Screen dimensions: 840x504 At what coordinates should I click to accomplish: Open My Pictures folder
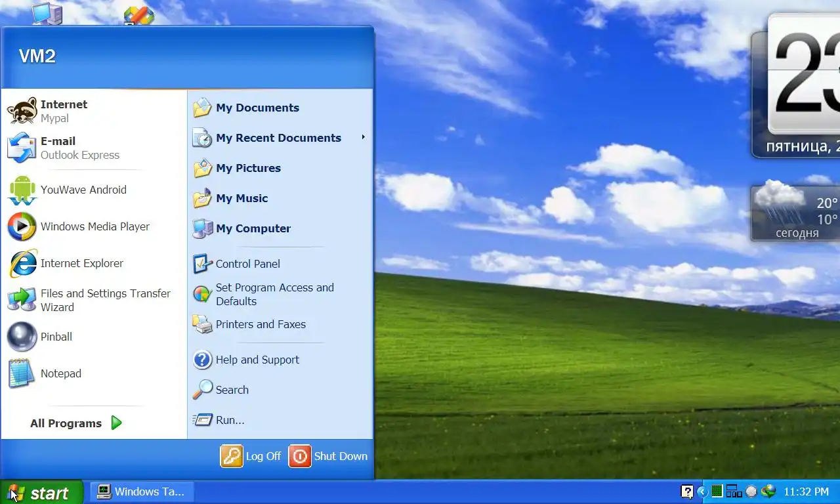coord(280,168)
